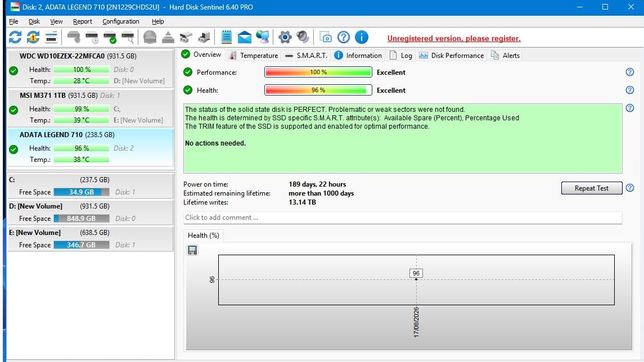
Task: Click the 96 data point on health graph
Action: tap(416, 279)
